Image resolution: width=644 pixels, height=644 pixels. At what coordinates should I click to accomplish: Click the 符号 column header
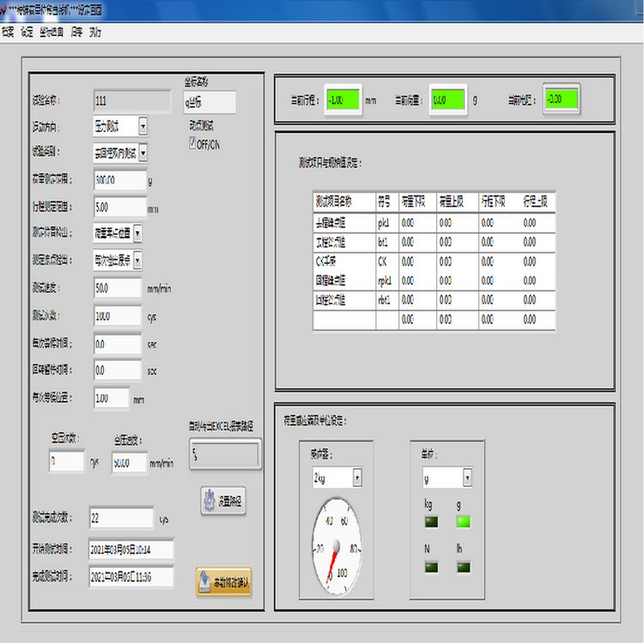387,202
